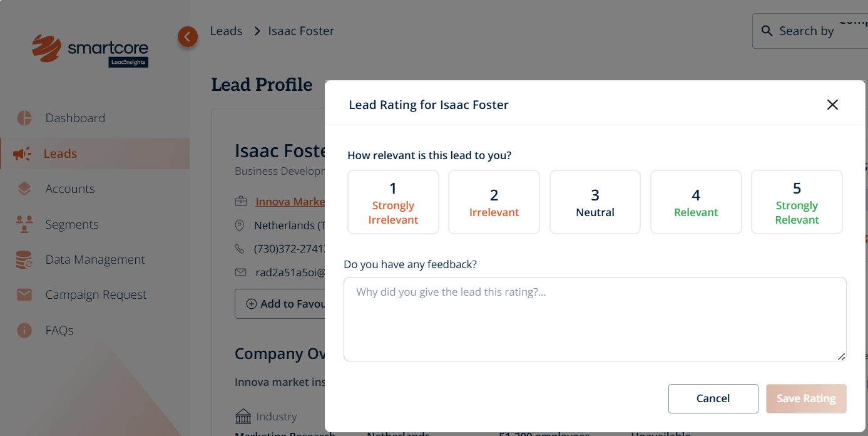Choose rating 3 Neutral
This screenshot has width=868, height=436.
595,202
